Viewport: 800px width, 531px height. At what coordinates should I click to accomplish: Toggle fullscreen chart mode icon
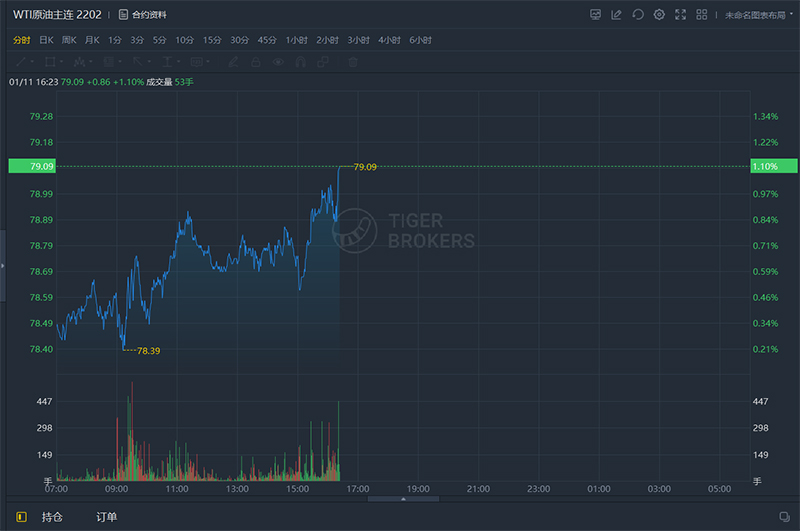[x=681, y=15]
